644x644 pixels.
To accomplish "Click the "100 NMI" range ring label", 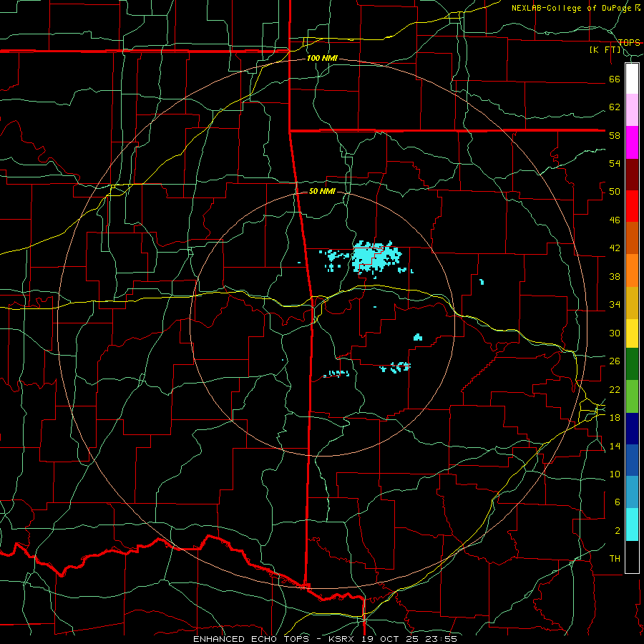I will (322, 59).
